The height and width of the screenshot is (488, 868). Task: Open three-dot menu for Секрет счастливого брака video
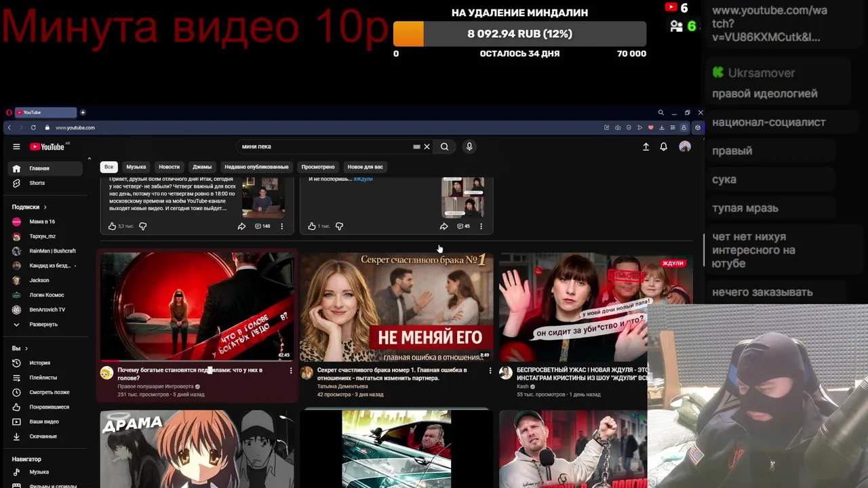pyautogui.click(x=490, y=371)
